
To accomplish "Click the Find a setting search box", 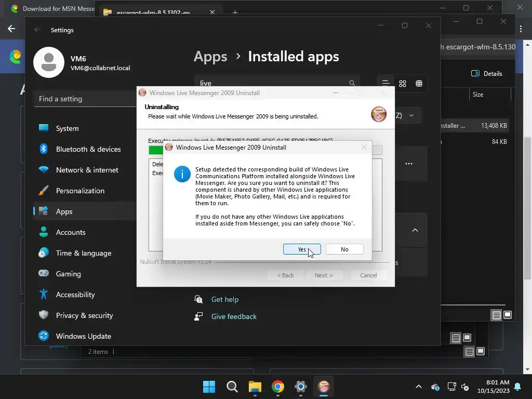I will coord(86,99).
